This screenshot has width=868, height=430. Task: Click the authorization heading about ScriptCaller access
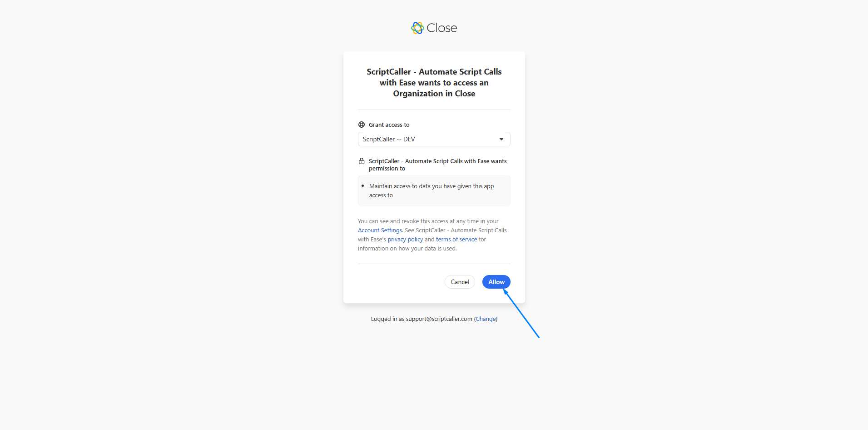pyautogui.click(x=434, y=83)
